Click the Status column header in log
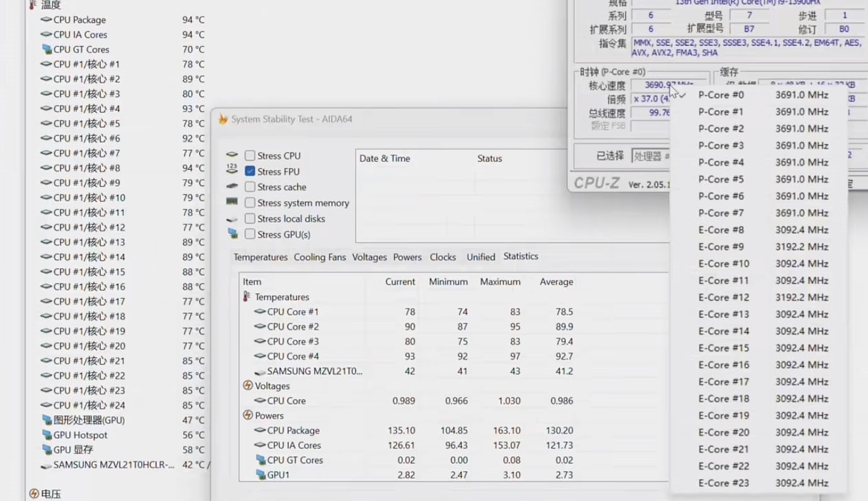This screenshot has height=501, width=868. coord(490,159)
